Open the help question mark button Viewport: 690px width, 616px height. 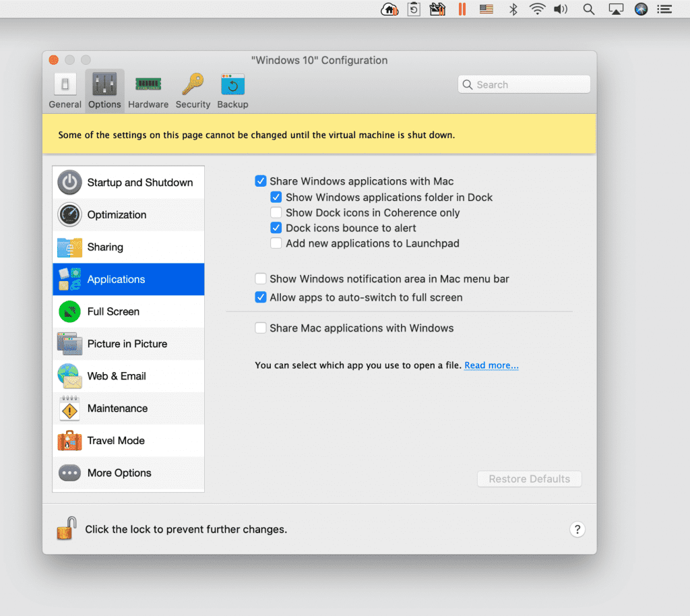click(577, 529)
